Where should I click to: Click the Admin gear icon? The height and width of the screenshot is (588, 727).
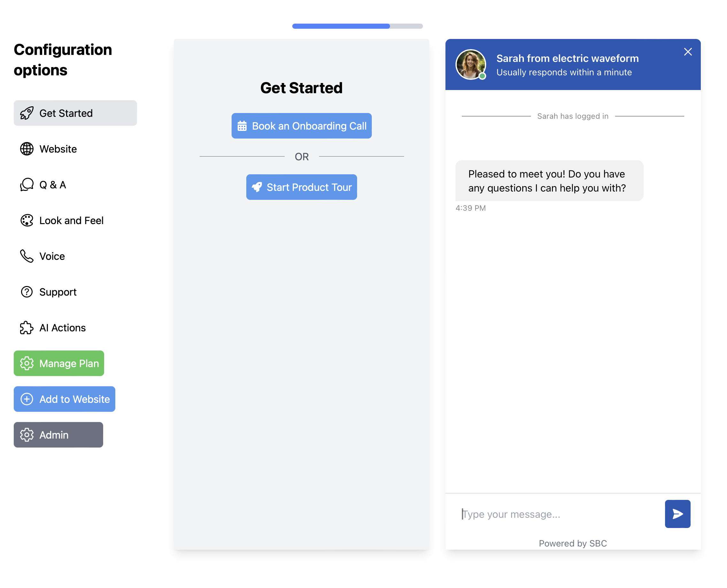pyautogui.click(x=27, y=435)
